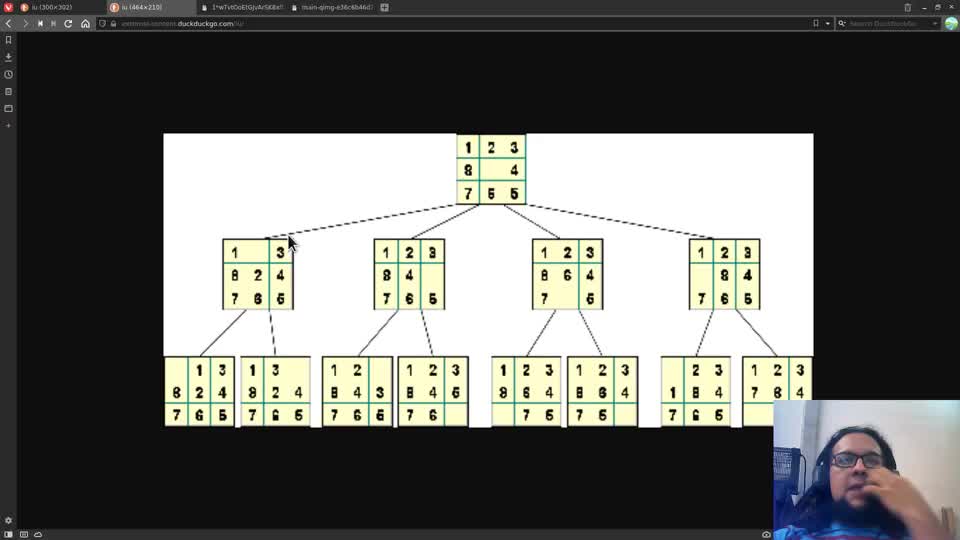Open the Vivaldi main menu button
This screenshot has width=960, height=540.
click(8, 7)
